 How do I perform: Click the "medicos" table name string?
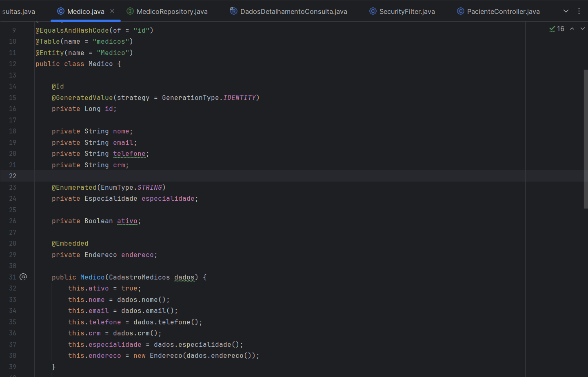coord(111,42)
